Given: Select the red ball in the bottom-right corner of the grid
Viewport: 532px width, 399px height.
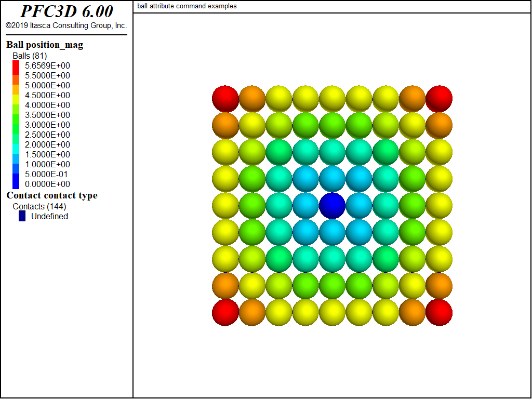Looking at the screenshot, I should (x=439, y=312).
